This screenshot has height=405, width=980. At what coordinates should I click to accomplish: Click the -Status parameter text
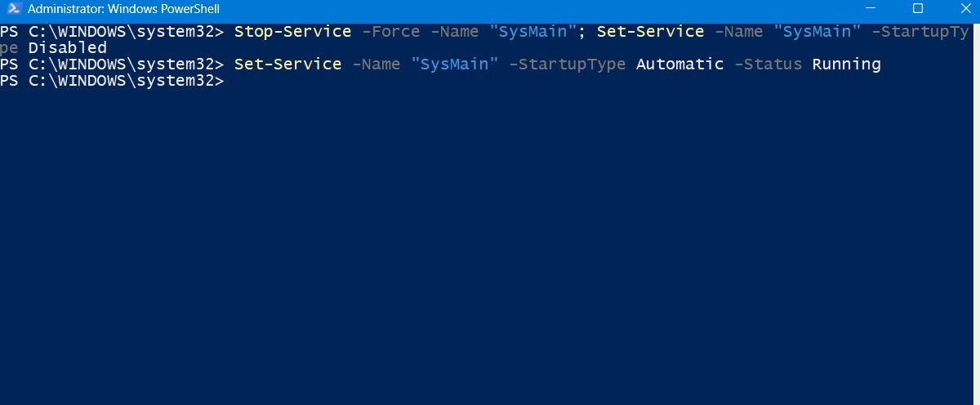click(x=768, y=65)
